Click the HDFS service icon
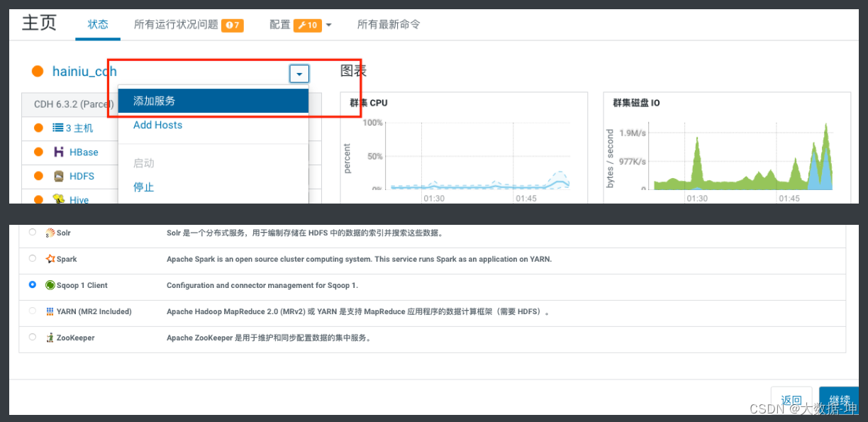 coord(59,176)
